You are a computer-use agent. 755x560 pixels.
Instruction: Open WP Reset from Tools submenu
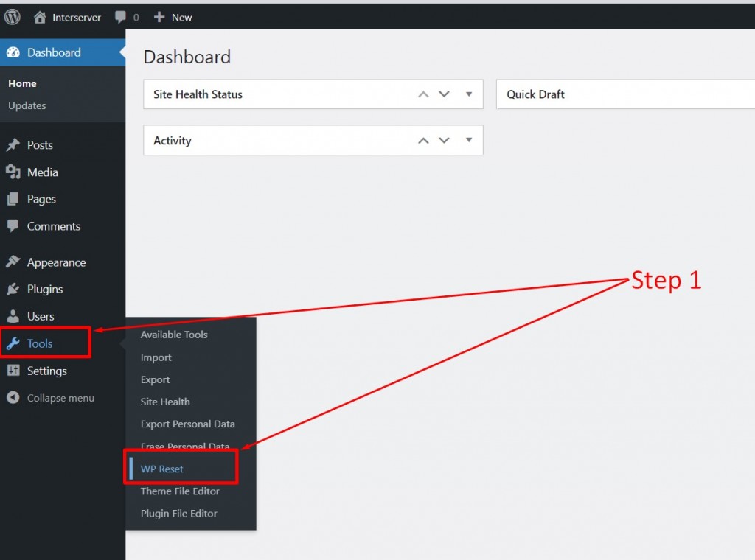coord(161,469)
